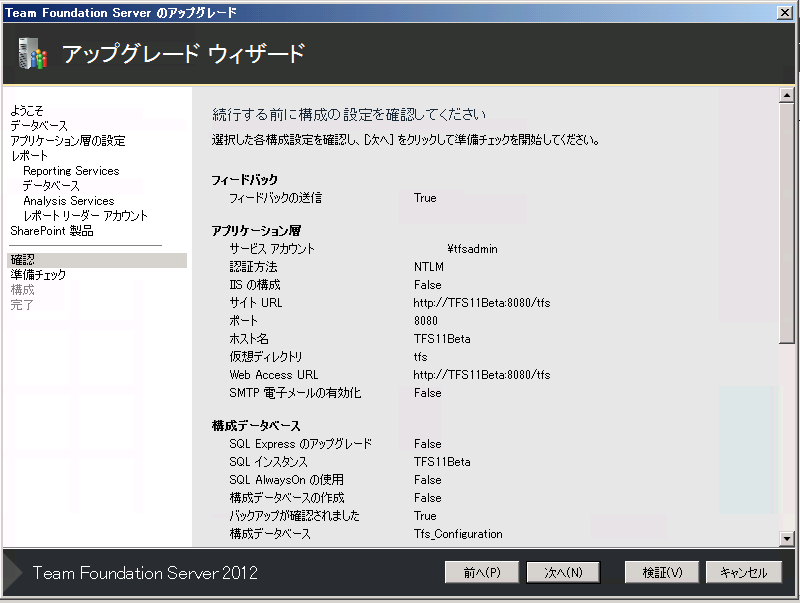Click the Team Foundation Server 2012 footer text
The image size is (800, 603).
[x=145, y=573]
